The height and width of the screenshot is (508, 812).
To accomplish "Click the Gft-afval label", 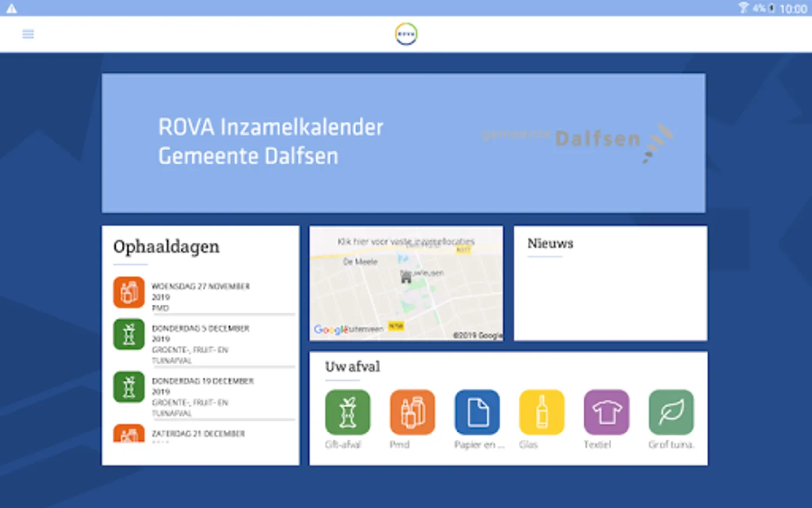I will coord(343,445).
